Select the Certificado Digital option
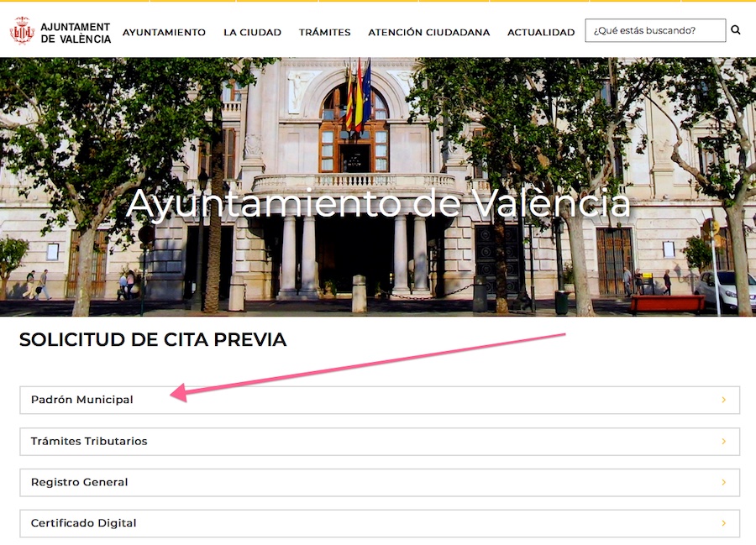The height and width of the screenshot is (545, 756). (x=380, y=523)
